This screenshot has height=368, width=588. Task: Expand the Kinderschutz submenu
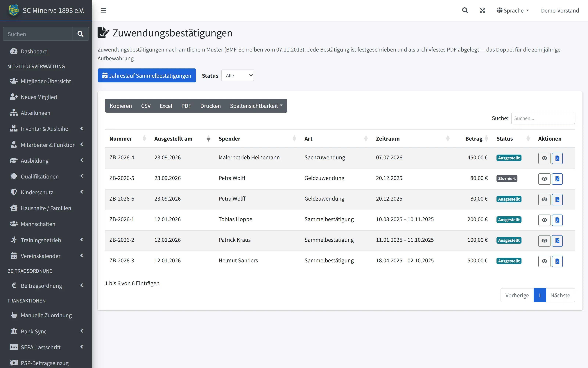point(46,192)
